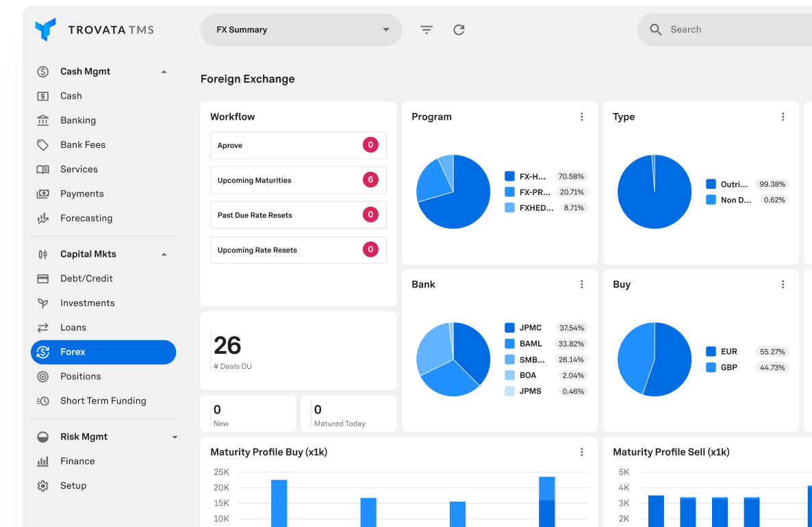
Task: Go to Forecasting in the sidebar
Action: click(x=86, y=218)
